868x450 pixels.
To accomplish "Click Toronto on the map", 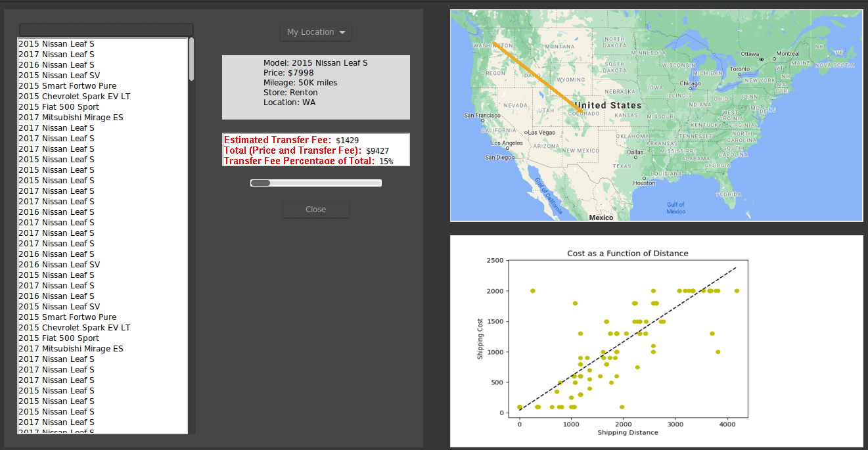I will pyautogui.click(x=739, y=69).
